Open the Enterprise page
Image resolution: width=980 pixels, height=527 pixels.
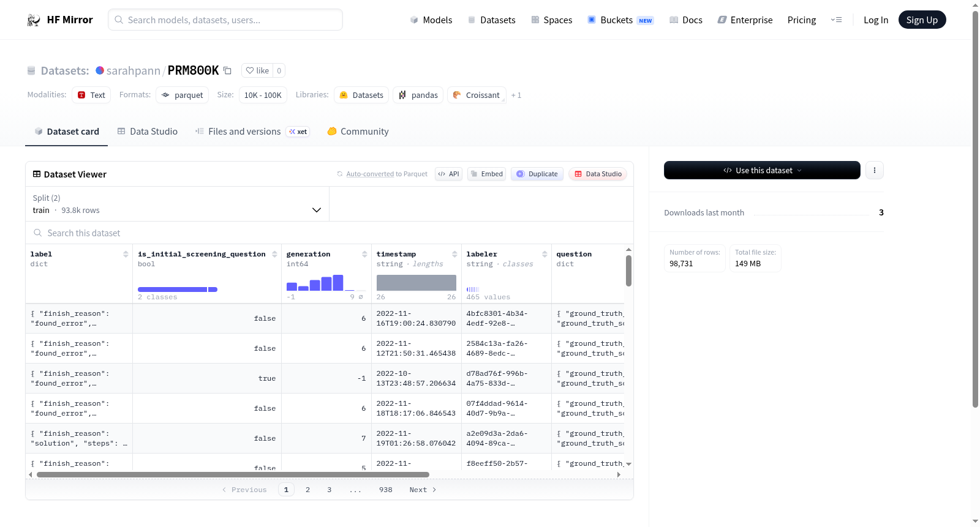click(745, 20)
